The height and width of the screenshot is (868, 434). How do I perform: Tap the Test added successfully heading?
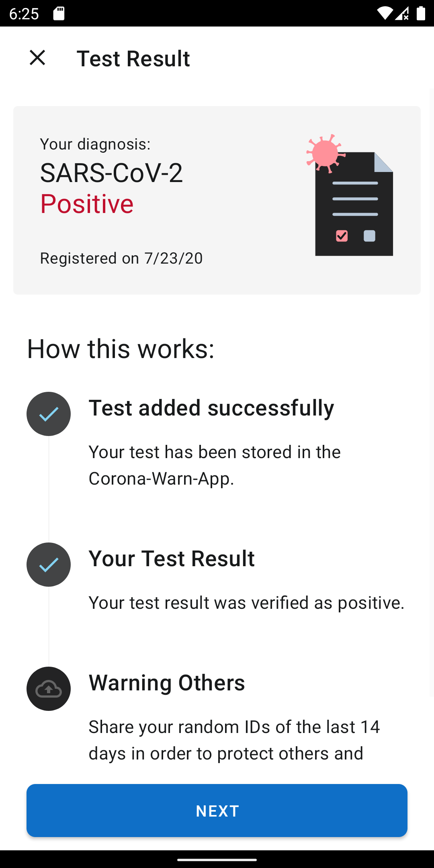[x=211, y=407]
